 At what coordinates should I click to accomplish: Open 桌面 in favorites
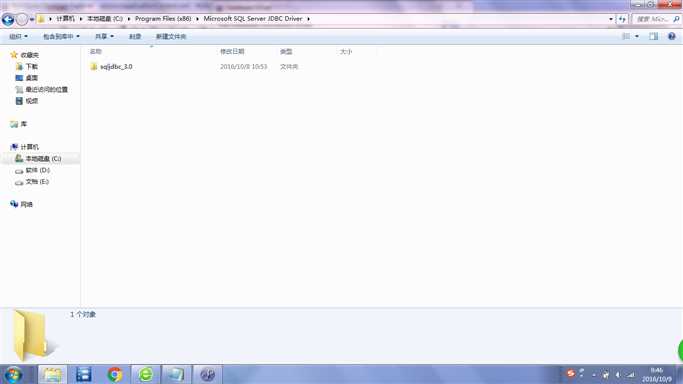[x=31, y=78]
